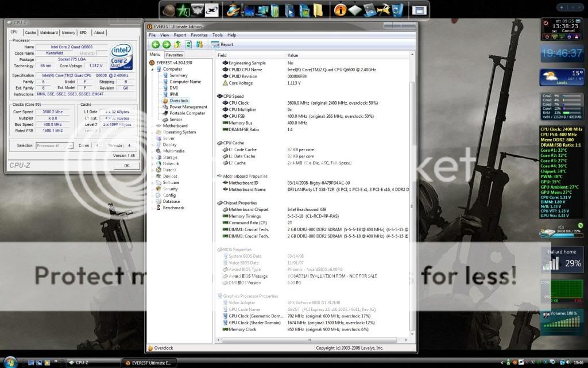Expand the Operating System tree node
588x368 pixels.
(153, 133)
